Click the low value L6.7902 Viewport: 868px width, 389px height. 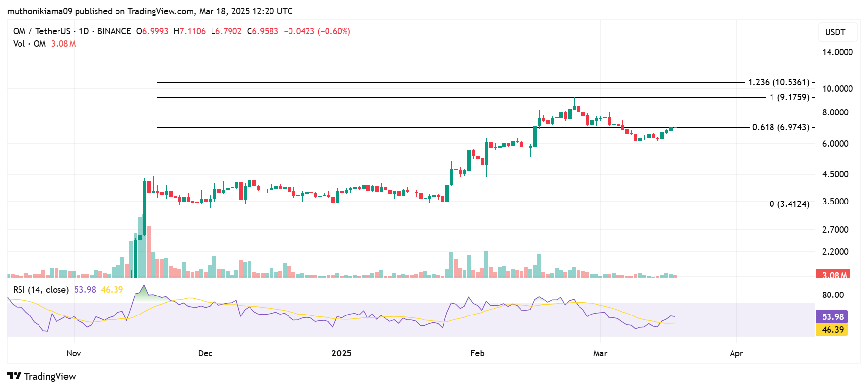226,31
